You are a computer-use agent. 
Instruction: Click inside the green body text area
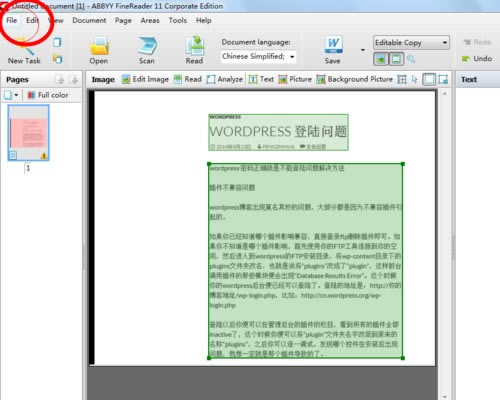(306, 261)
